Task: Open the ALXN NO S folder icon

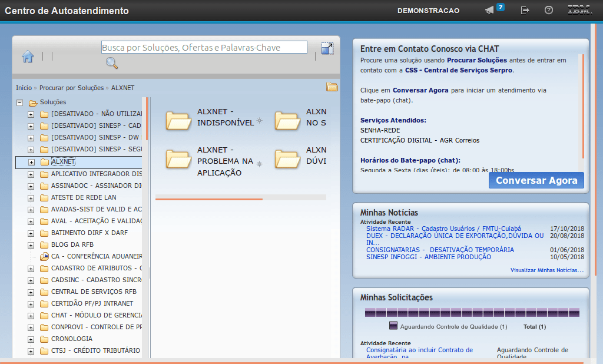Action: [x=287, y=120]
